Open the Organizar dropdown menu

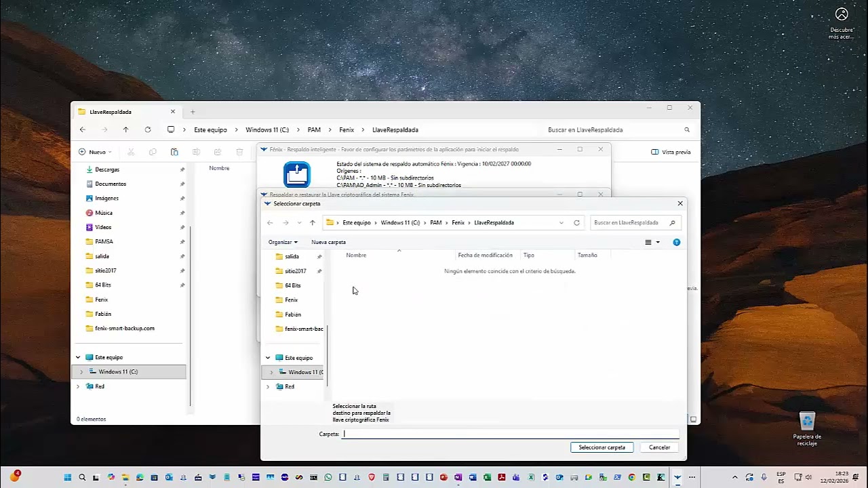(x=283, y=242)
